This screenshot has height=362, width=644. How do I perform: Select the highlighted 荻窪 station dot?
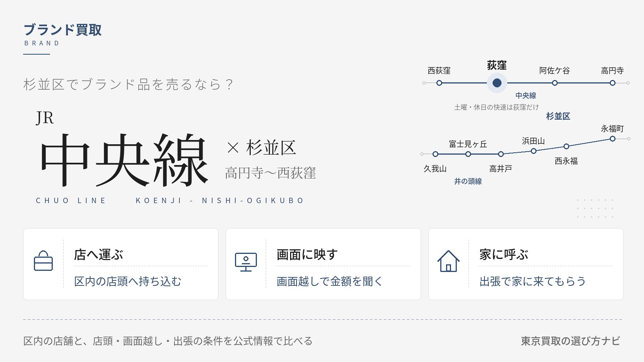tap(497, 83)
